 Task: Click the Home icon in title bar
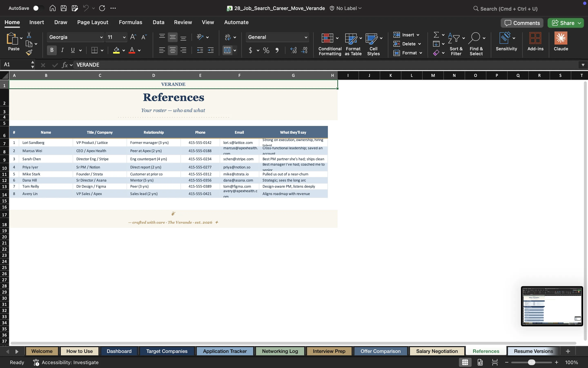pos(52,8)
